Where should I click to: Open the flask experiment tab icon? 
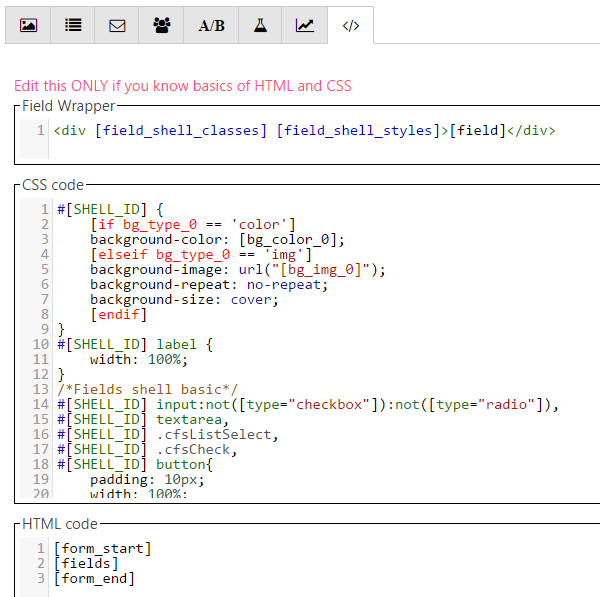pyautogui.click(x=260, y=25)
